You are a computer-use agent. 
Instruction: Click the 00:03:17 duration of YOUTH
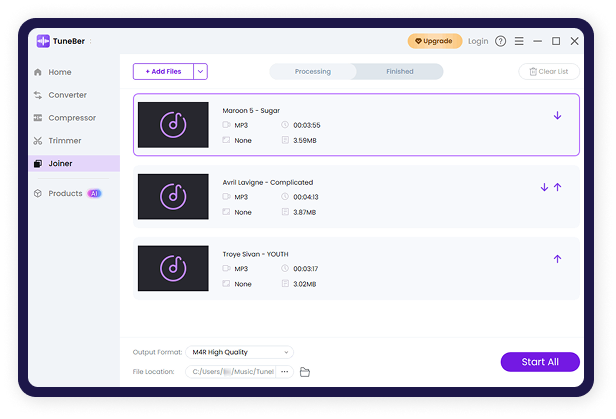(306, 269)
